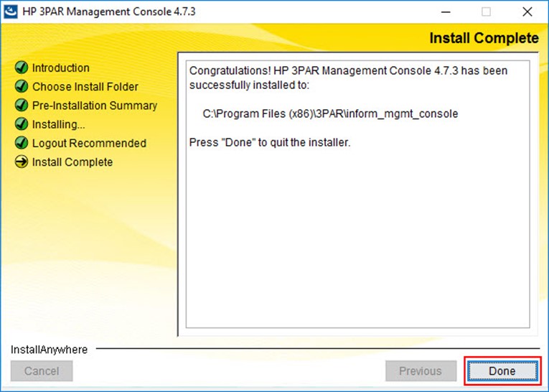The height and width of the screenshot is (392, 549).
Task: Click the Congratulations message text
Action: click(348, 78)
